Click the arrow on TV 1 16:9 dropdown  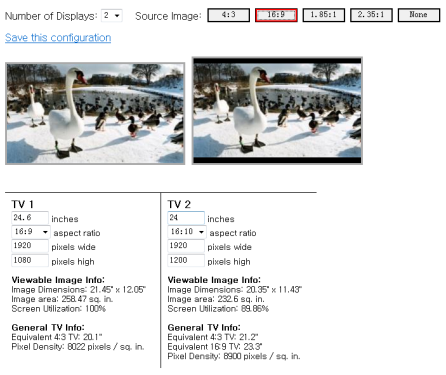coord(45,232)
